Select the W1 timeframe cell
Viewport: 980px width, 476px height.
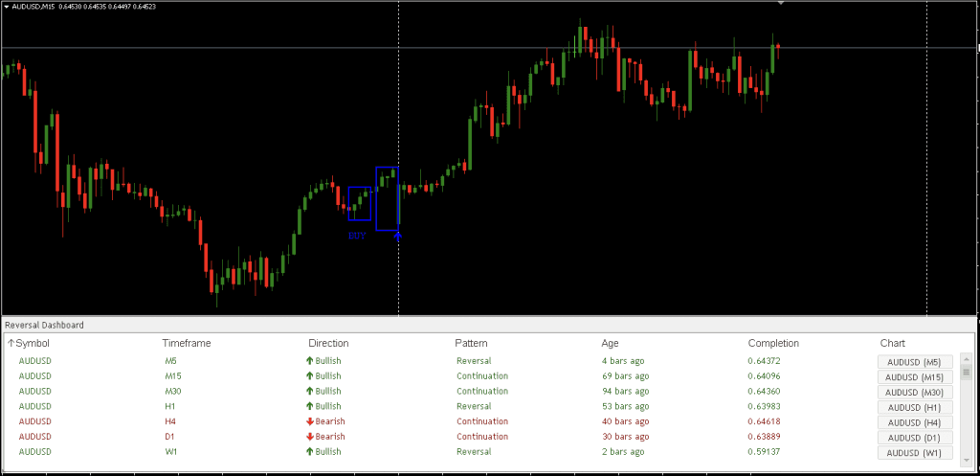[170, 452]
